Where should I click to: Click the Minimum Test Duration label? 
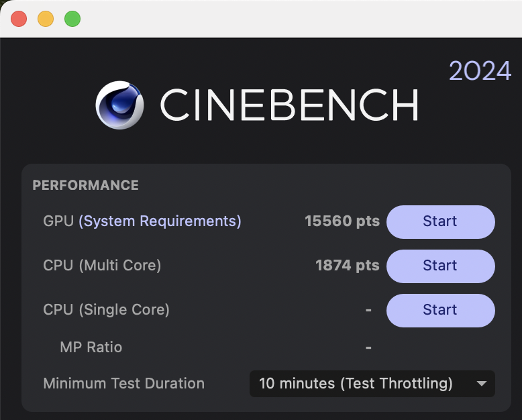[124, 383]
